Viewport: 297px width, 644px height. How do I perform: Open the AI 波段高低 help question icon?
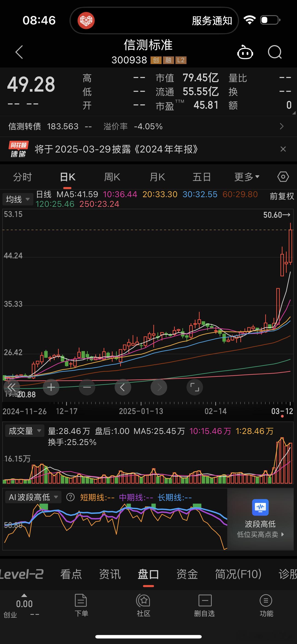[x=70, y=497]
